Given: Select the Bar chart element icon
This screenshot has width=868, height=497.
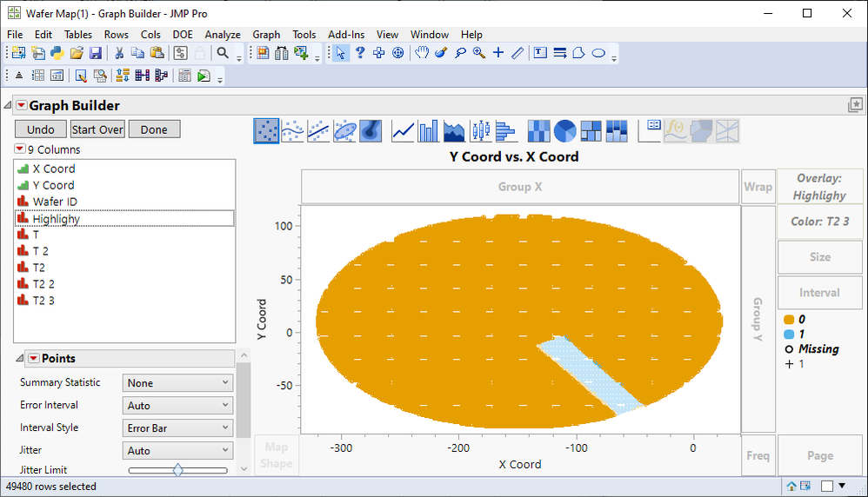Looking at the screenshot, I should tap(429, 131).
